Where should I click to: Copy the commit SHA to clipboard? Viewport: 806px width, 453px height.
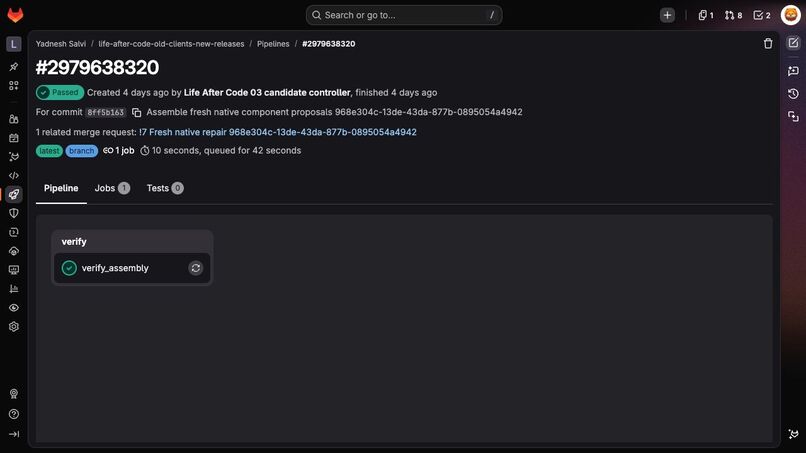point(137,112)
